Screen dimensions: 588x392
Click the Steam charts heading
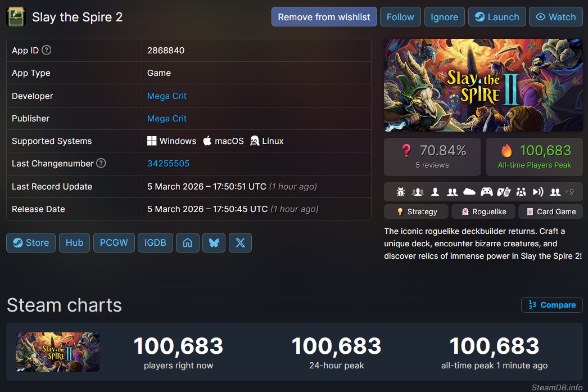coord(64,305)
